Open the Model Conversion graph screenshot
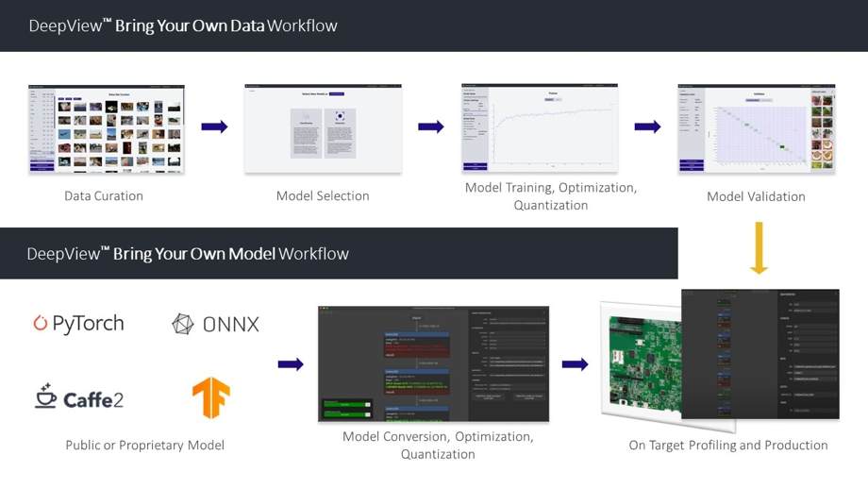 tap(433, 363)
